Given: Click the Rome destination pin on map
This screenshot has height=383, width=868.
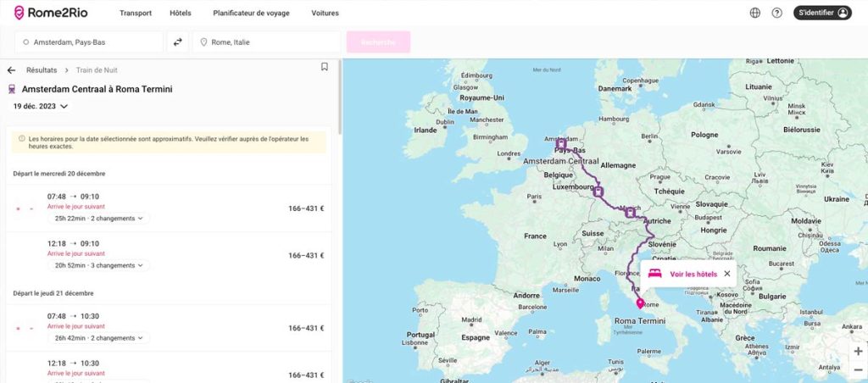Looking at the screenshot, I should (640, 303).
